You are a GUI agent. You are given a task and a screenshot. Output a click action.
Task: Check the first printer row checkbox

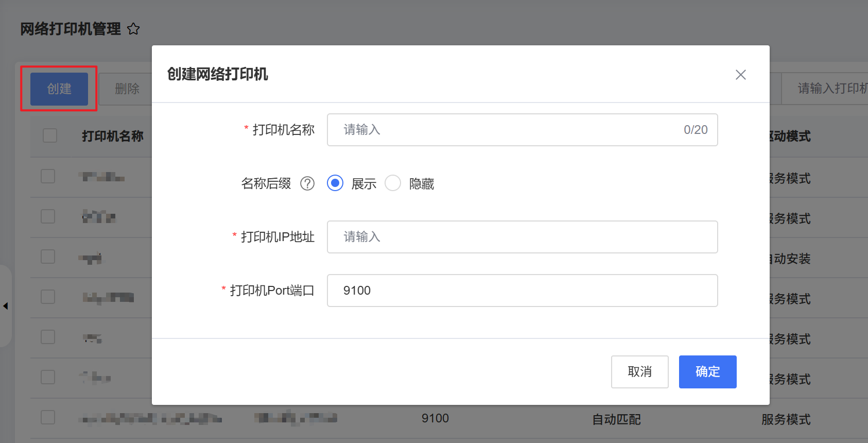click(x=48, y=176)
